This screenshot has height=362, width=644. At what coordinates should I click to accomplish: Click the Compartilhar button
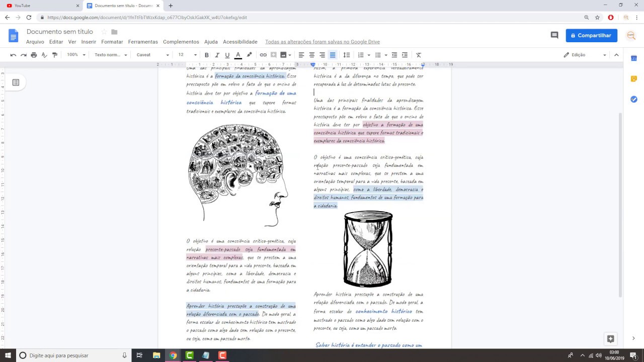tap(591, 35)
